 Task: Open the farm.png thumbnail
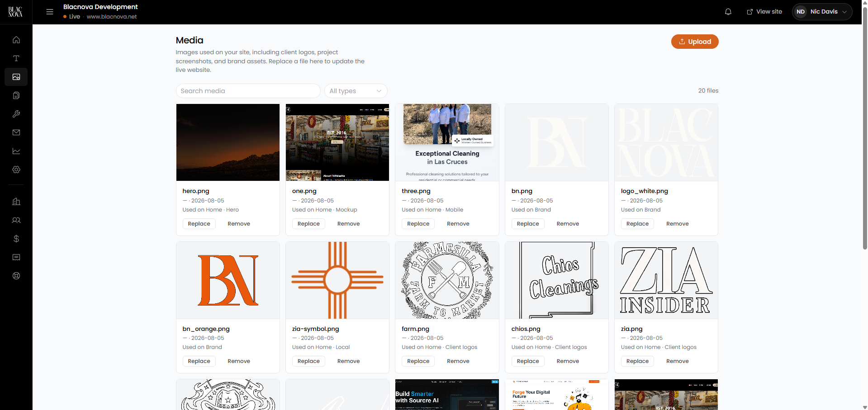(x=447, y=280)
